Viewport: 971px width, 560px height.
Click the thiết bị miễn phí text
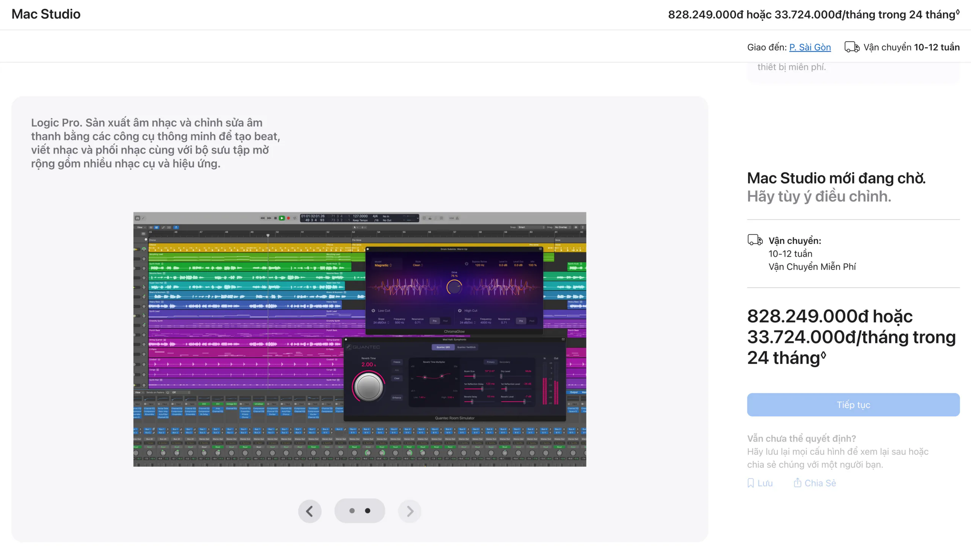tap(791, 67)
